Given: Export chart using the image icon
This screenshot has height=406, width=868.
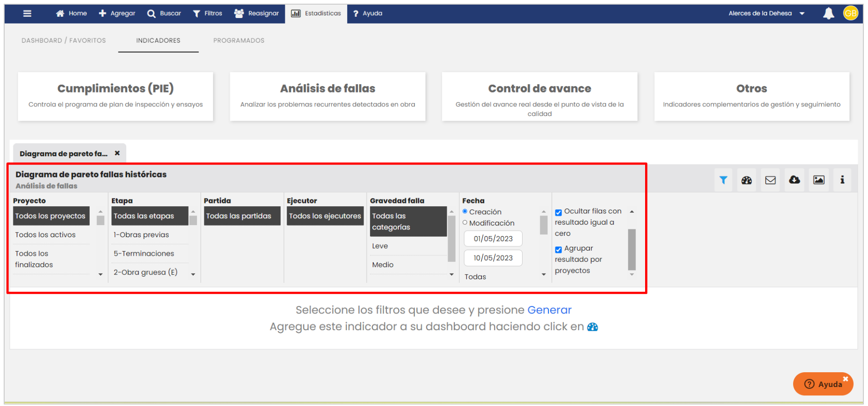Looking at the screenshot, I should [819, 180].
